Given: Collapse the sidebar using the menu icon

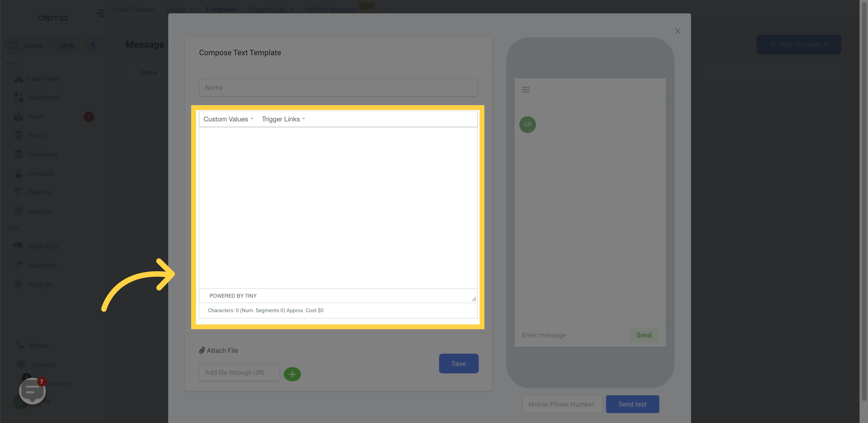Looking at the screenshot, I should [100, 13].
